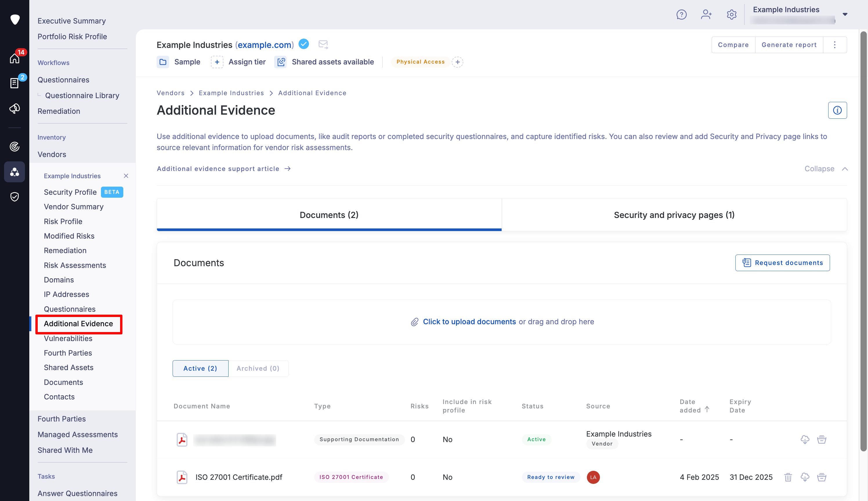Open the reports icon with badge 2
This screenshot has height=501, width=868.
[x=15, y=83]
